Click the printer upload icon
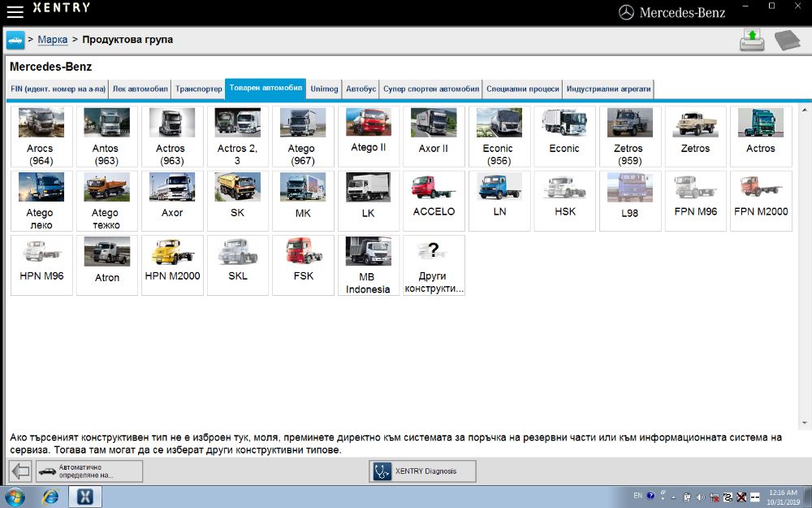Image resolution: width=812 pixels, height=508 pixels. 752,40
